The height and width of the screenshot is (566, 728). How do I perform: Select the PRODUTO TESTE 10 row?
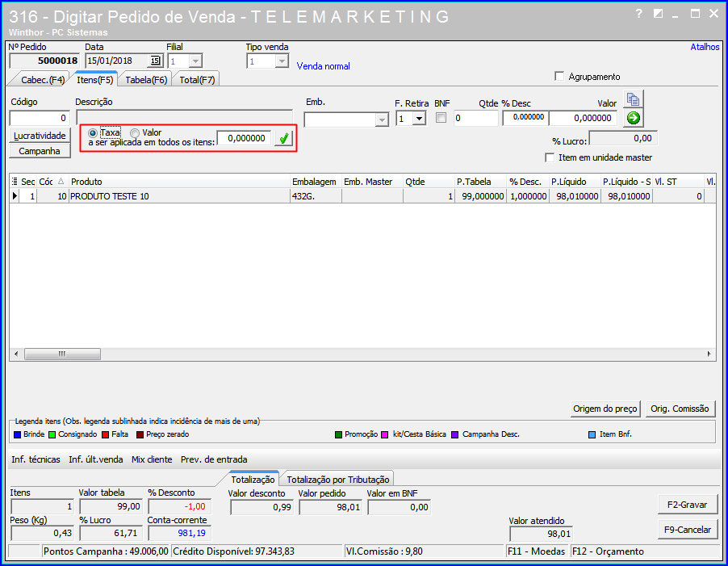coord(362,196)
